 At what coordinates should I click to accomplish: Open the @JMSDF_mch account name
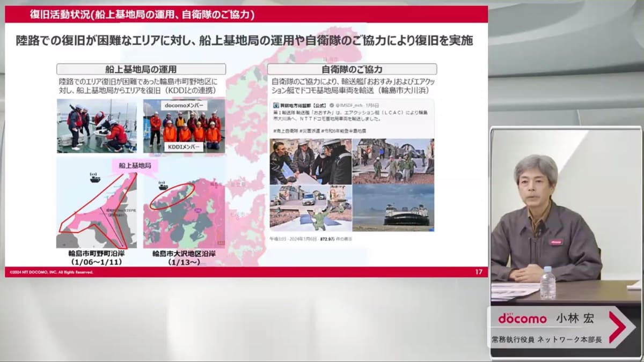click(x=348, y=105)
